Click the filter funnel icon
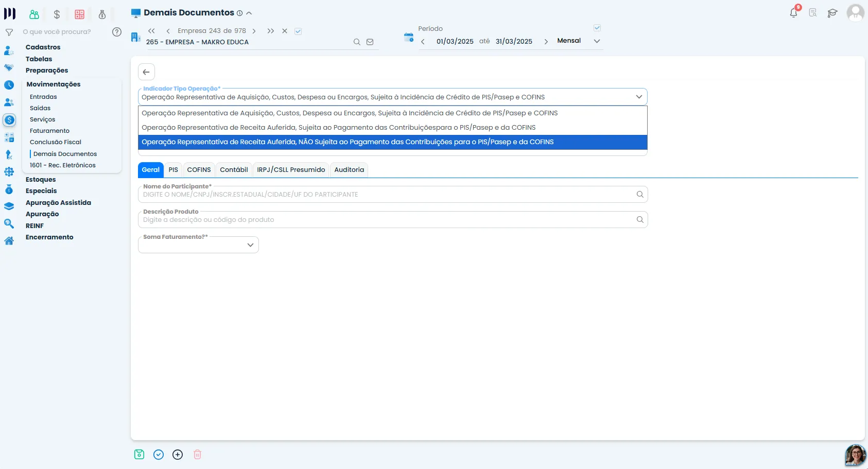Image resolution: width=868 pixels, height=469 pixels. pos(9,32)
